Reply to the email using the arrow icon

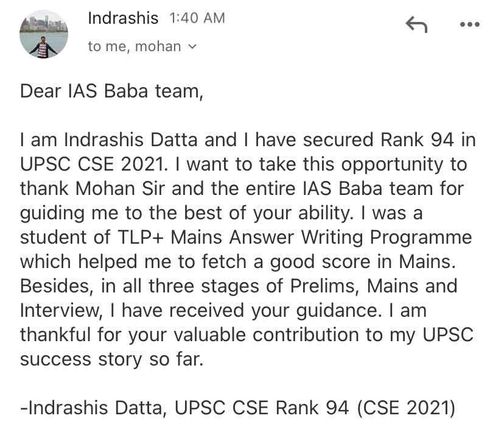(416, 24)
